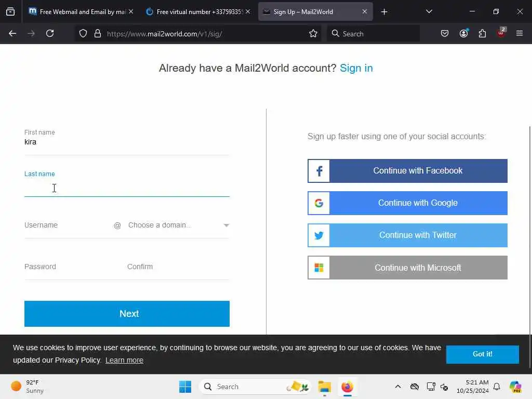The width and height of the screenshot is (532, 399).
Task: Click the muted volume tray icon
Action: click(444, 387)
